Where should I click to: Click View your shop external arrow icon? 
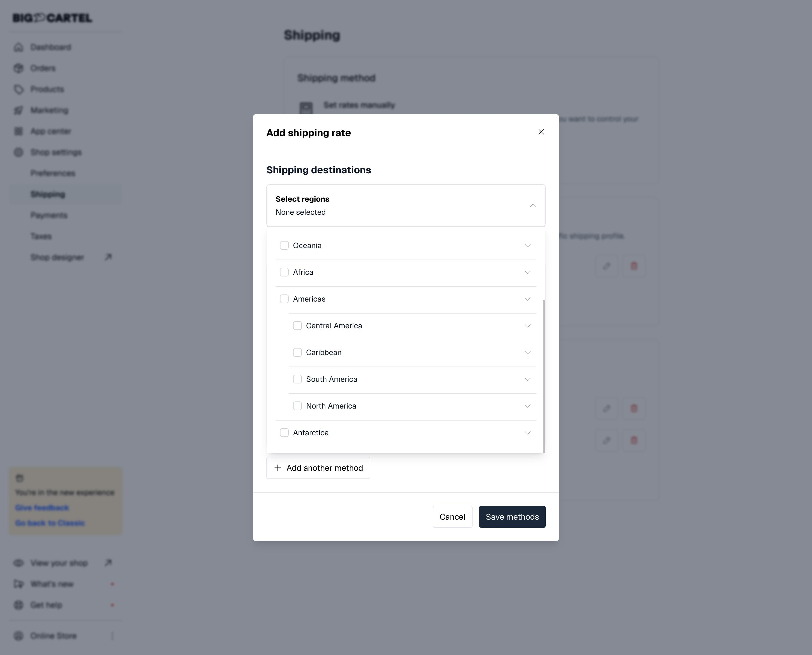coord(108,562)
